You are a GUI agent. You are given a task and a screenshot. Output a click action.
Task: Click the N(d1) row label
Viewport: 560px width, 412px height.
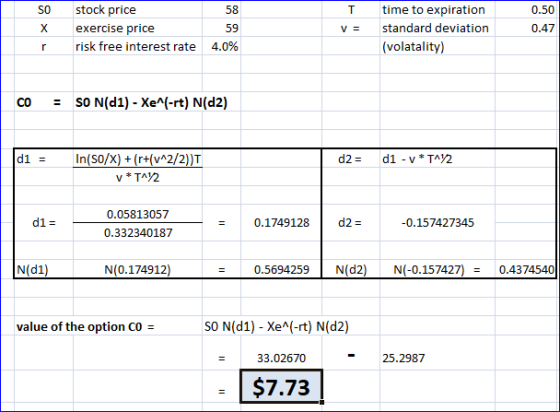tap(32, 270)
